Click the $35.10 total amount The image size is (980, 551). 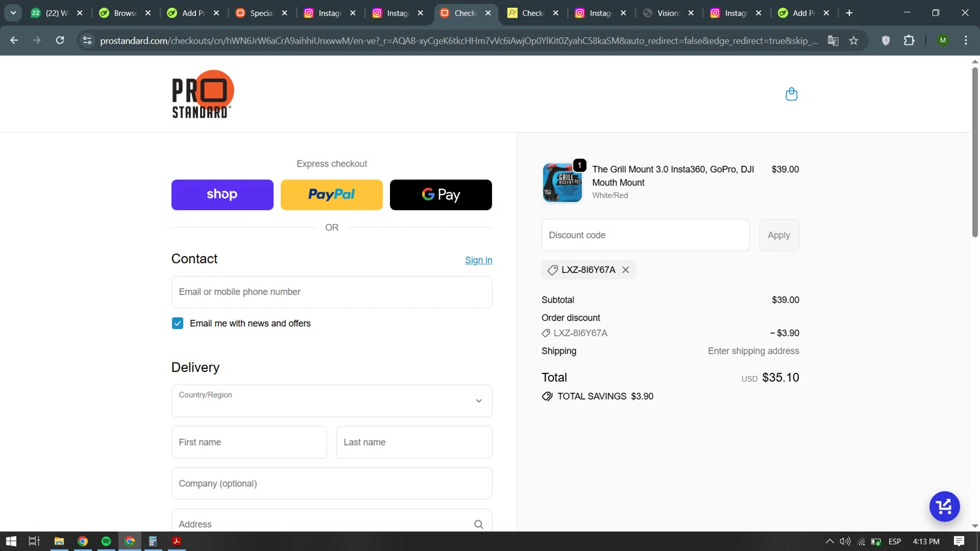pos(780,377)
